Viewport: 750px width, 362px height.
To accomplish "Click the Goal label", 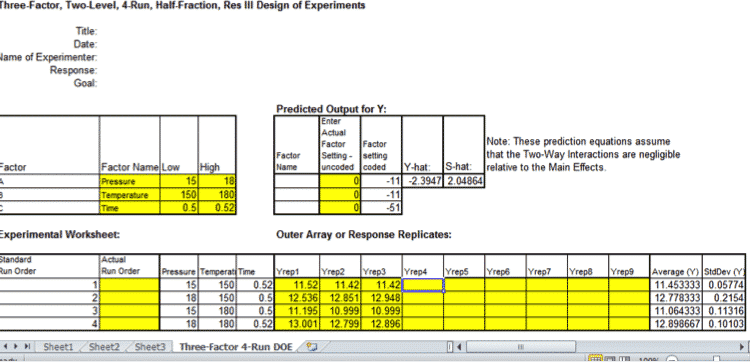I will [87, 83].
